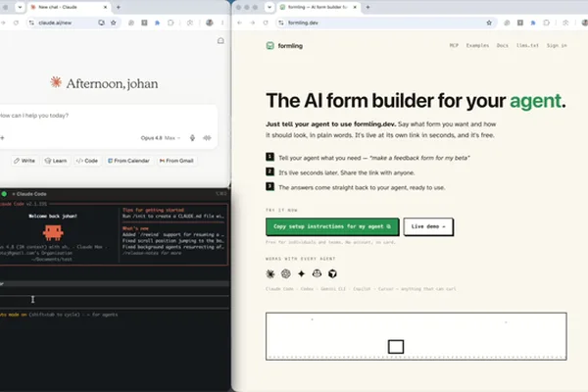Select the From Gmail suggestion chip
The height and width of the screenshot is (392, 588).
(176, 161)
